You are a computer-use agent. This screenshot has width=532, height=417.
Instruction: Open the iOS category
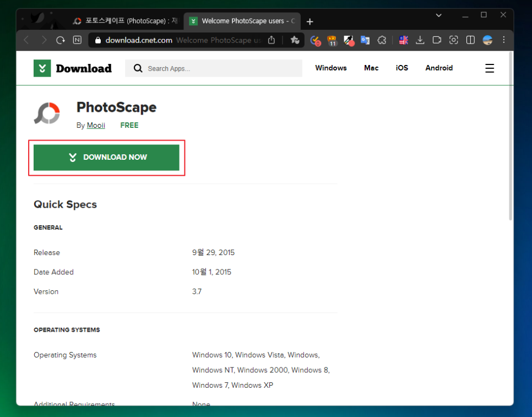tap(401, 68)
